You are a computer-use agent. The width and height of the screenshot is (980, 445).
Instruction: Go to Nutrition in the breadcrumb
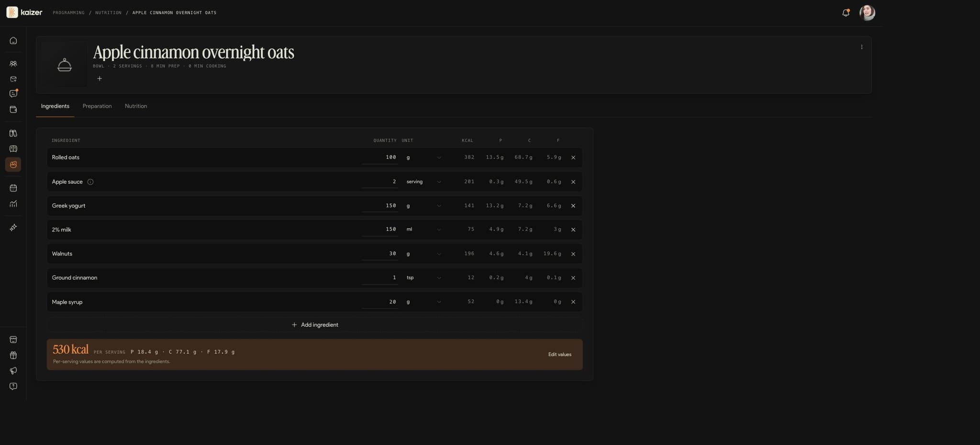[108, 13]
